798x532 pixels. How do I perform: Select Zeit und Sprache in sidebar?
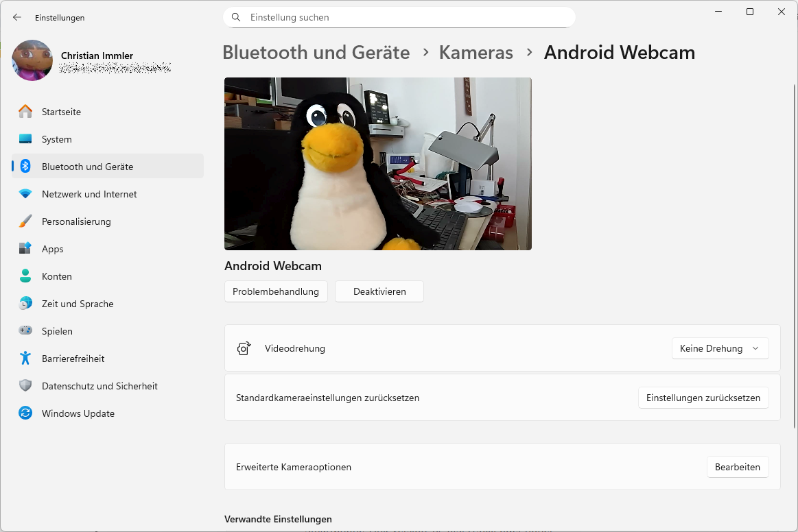point(77,304)
